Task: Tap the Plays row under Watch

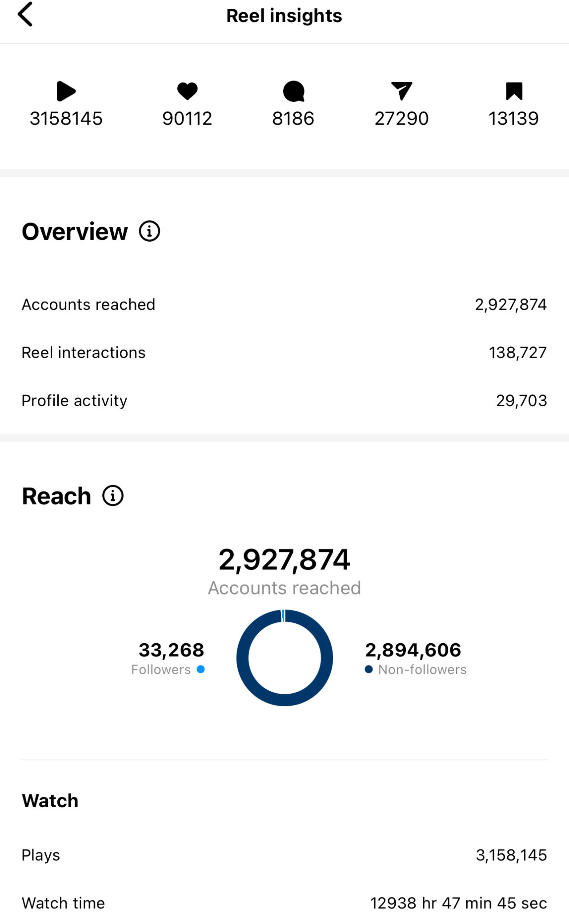Action: (x=284, y=855)
